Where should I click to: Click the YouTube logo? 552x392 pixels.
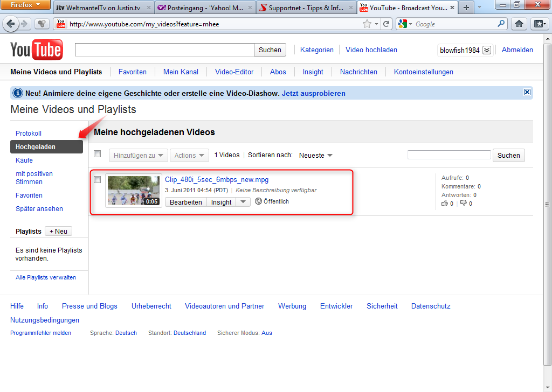(x=37, y=50)
